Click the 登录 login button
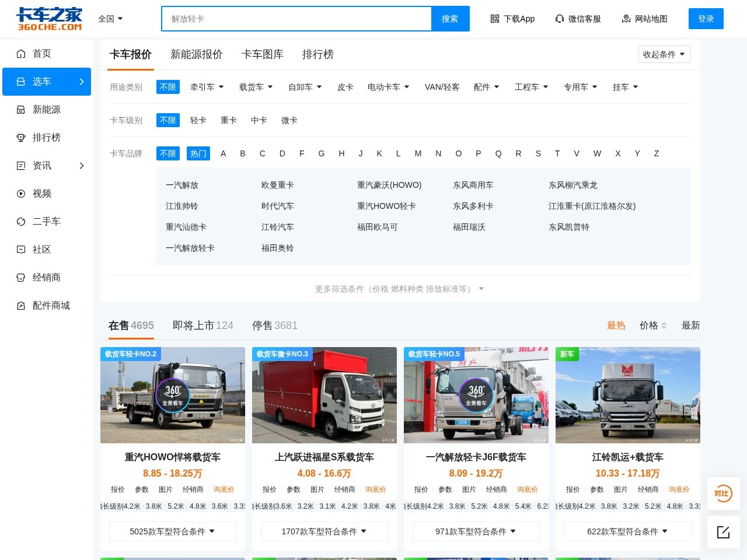This screenshot has width=747, height=560. 706,19
